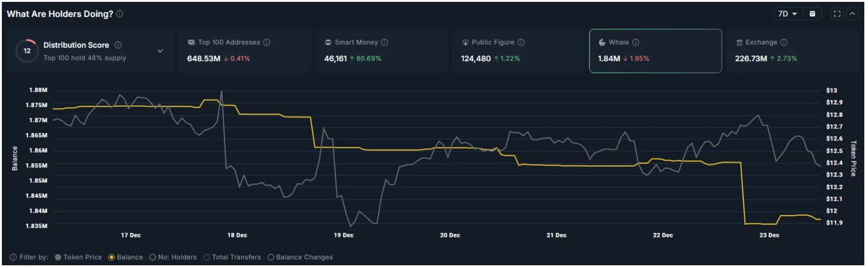Select the No: Holders filter
Image resolution: width=868 pixels, height=269 pixels.
point(173,257)
